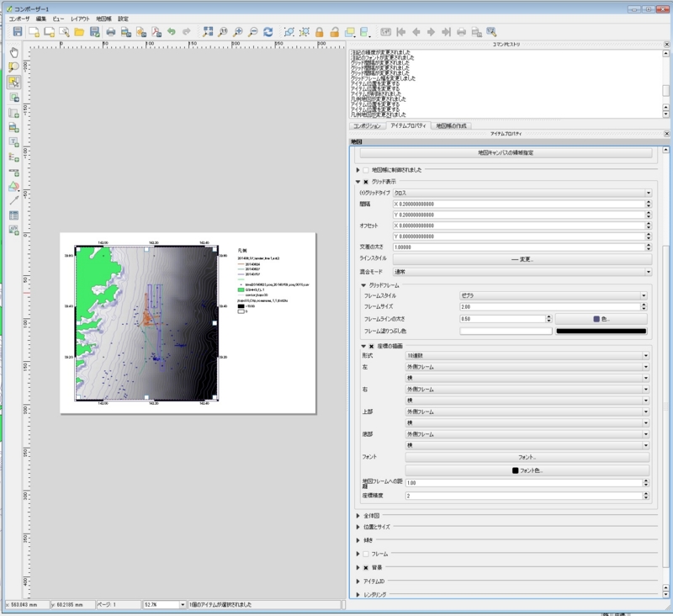
Task: Click the フォント button
Action: pos(527,457)
